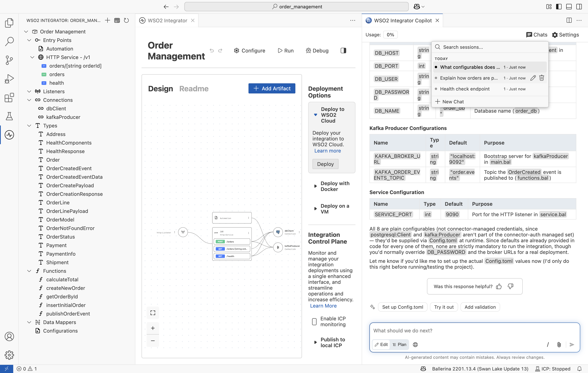Refresh the WSO2 Integrator project tree

pos(126,20)
